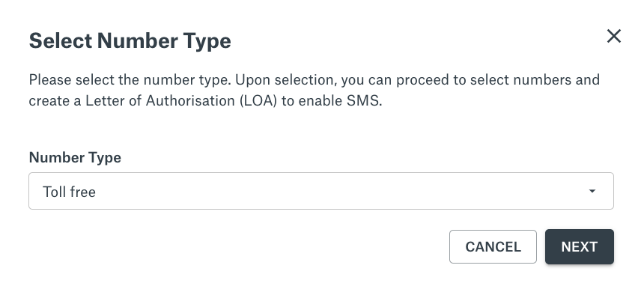Click the X icon at dialog corner
Screen dimensions: 644x292
(613, 36)
